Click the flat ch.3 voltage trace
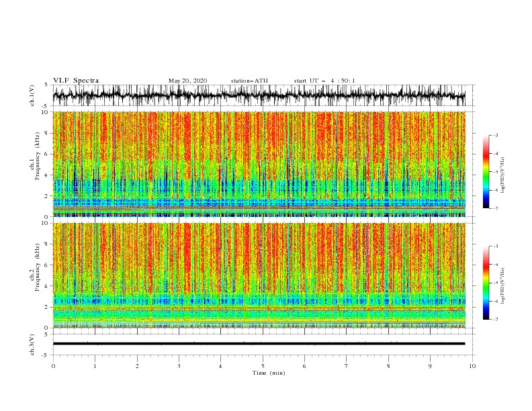 259,344
